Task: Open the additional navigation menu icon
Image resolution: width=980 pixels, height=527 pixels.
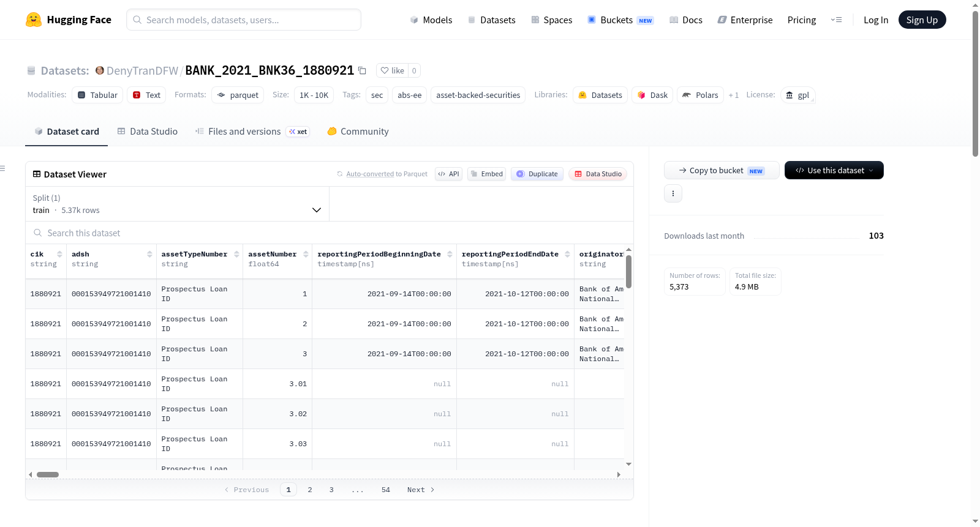Action: click(836, 20)
